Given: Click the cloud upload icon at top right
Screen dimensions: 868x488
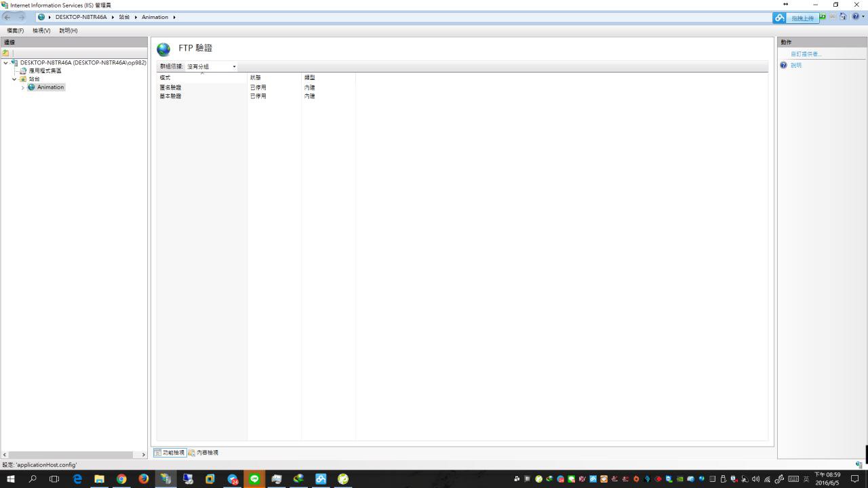Looking at the screenshot, I should point(780,18).
